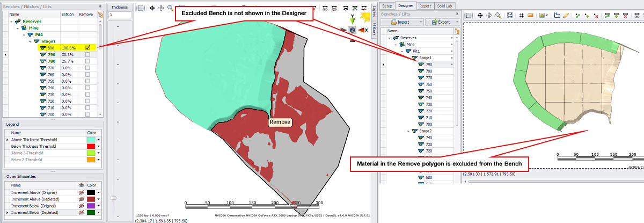The height and width of the screenshot is (223, 644).
Task: Collapse the Stage1 node in left tree
Action: [30, 41]
